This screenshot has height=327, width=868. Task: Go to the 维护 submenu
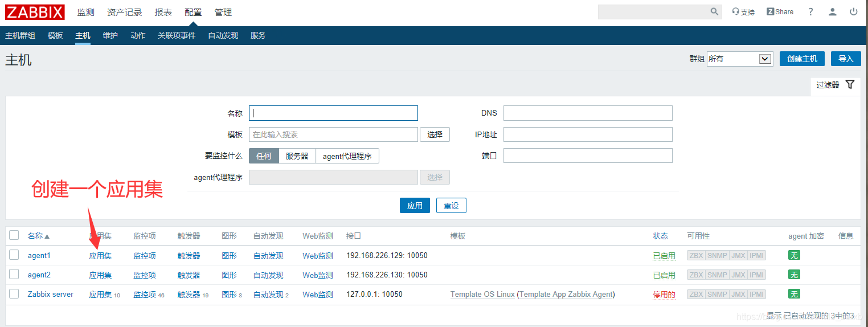click(x=110, y=35)
